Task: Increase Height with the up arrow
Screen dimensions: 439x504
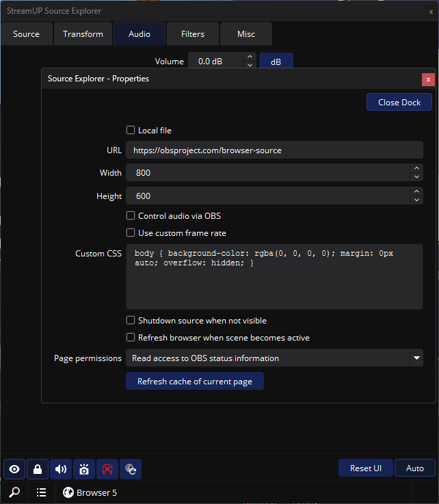Action: [417, 191]
